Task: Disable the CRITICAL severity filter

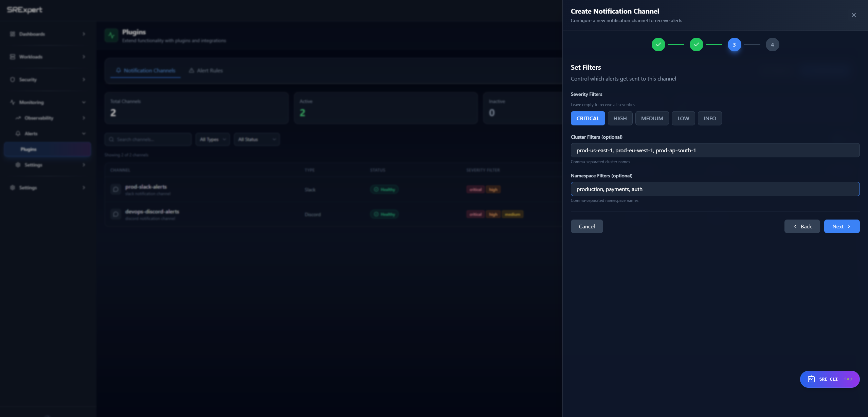Action: [x=587, y=118]
